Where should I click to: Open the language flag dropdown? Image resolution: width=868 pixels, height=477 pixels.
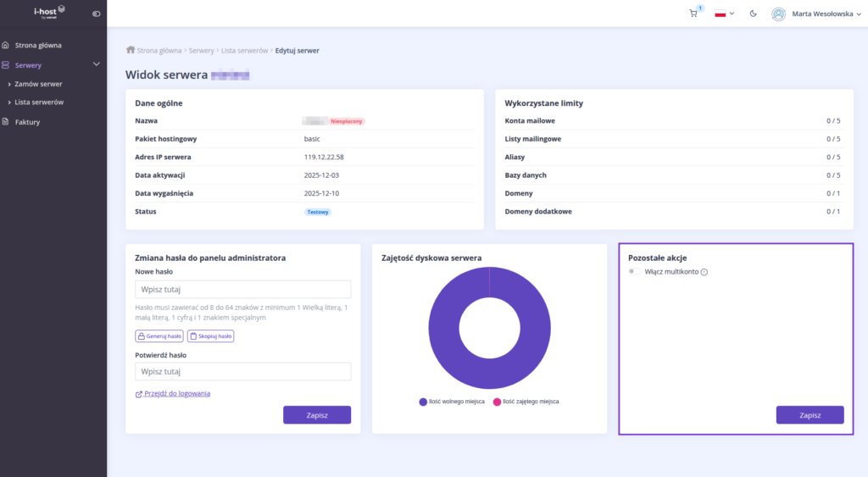click(x=725, y=14)
